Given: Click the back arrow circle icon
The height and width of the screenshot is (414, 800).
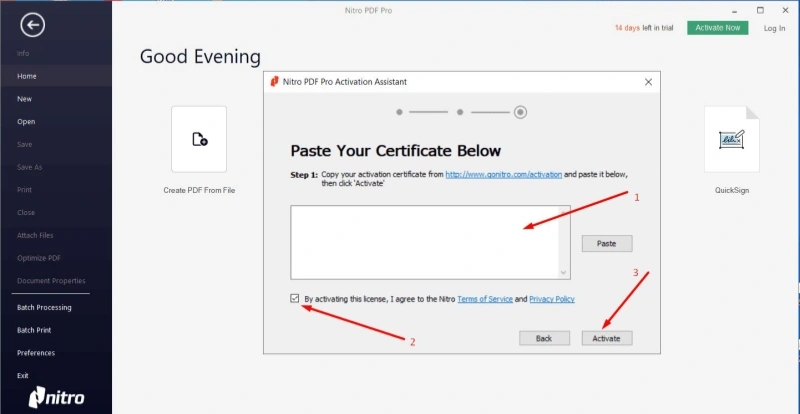Looking at the screenshot, I should pyautogui.click(x=33, y=24).
